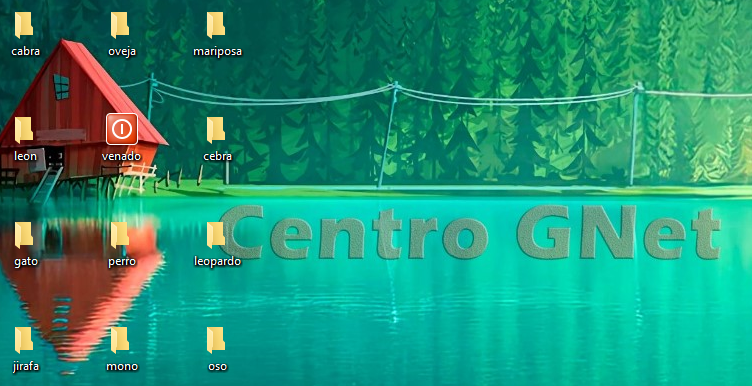
Task: Select the gato folder
Action: [24, 235]
